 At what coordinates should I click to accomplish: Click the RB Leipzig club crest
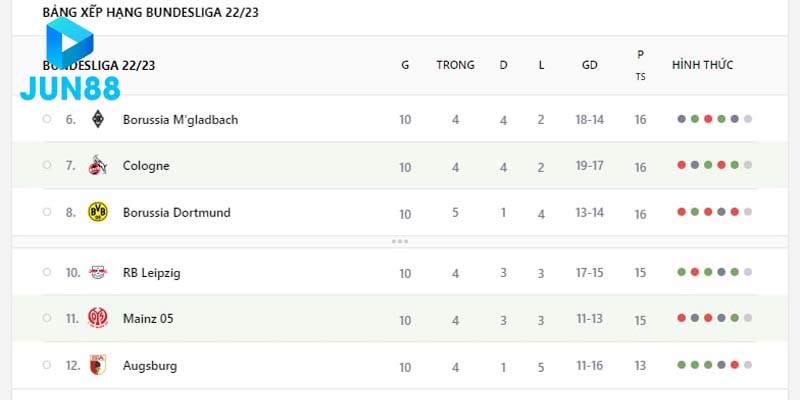click(98, 273)
